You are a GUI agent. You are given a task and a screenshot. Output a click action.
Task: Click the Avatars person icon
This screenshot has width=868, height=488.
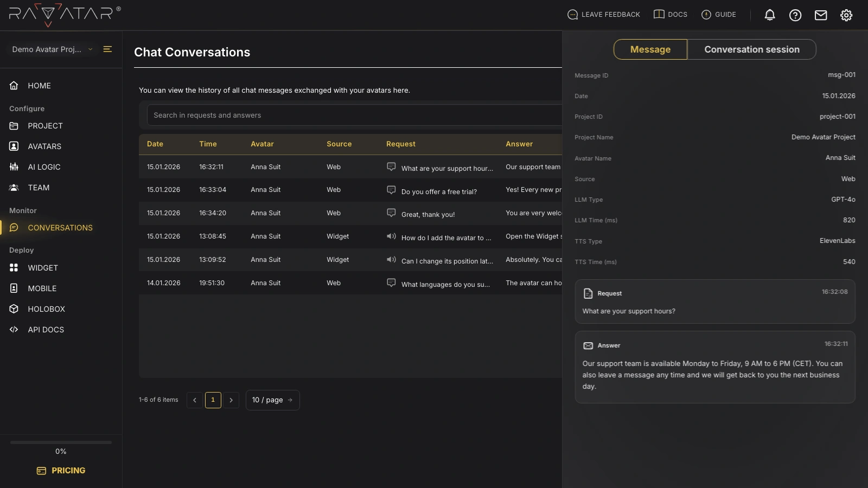[14, 146]
